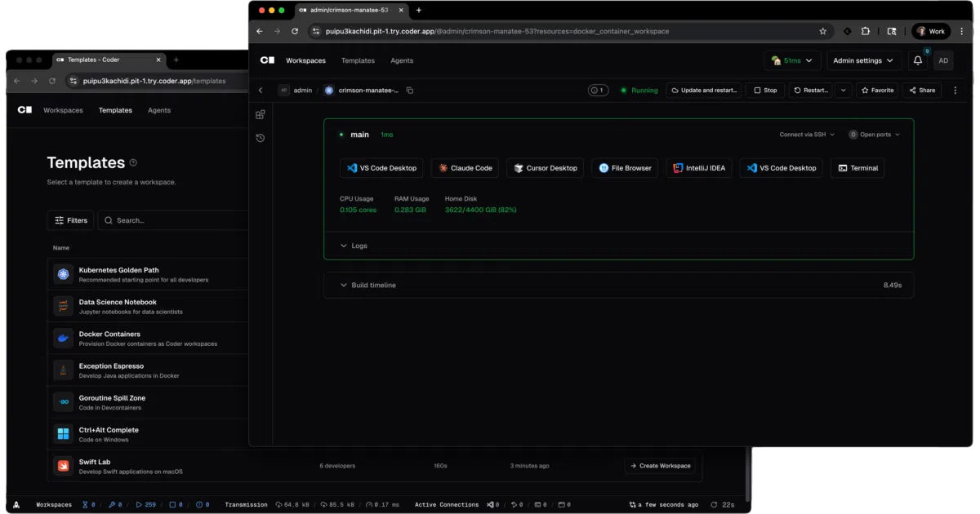The width and height of the screenshot is (980, 514).
Task: Click admin breadcrumb link
Action: pos(303,91)
